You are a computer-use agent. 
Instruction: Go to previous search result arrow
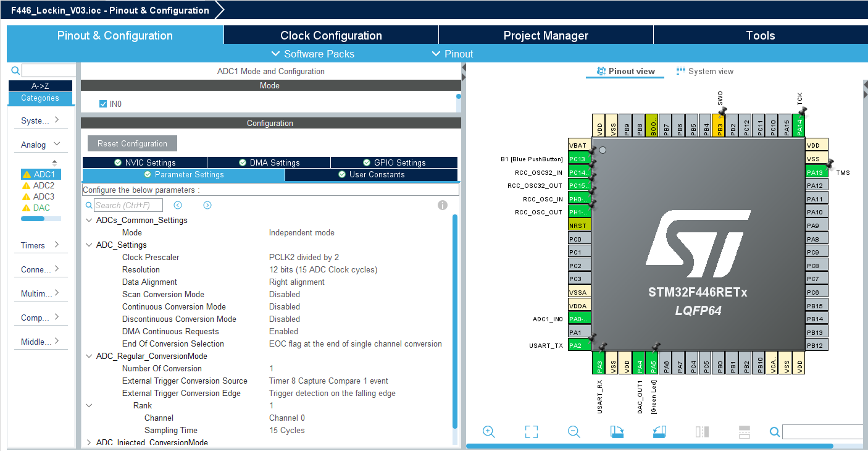(x=178, y=205)
